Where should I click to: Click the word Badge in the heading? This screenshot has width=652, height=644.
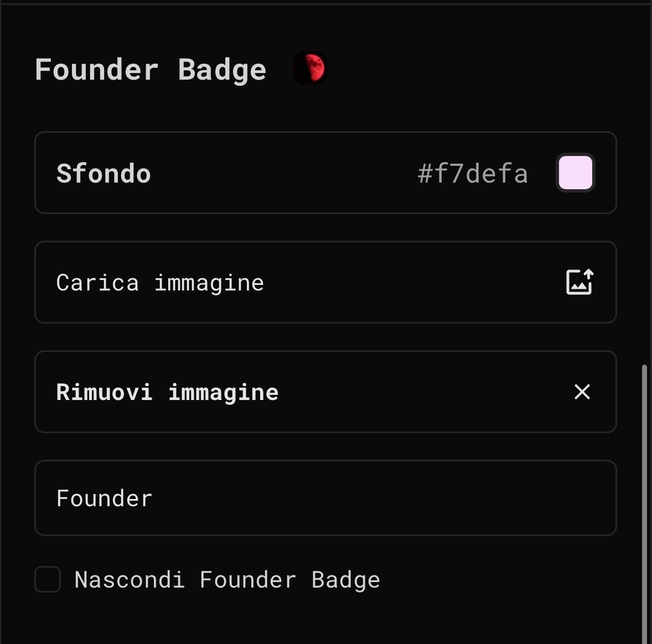click(222, 70)
